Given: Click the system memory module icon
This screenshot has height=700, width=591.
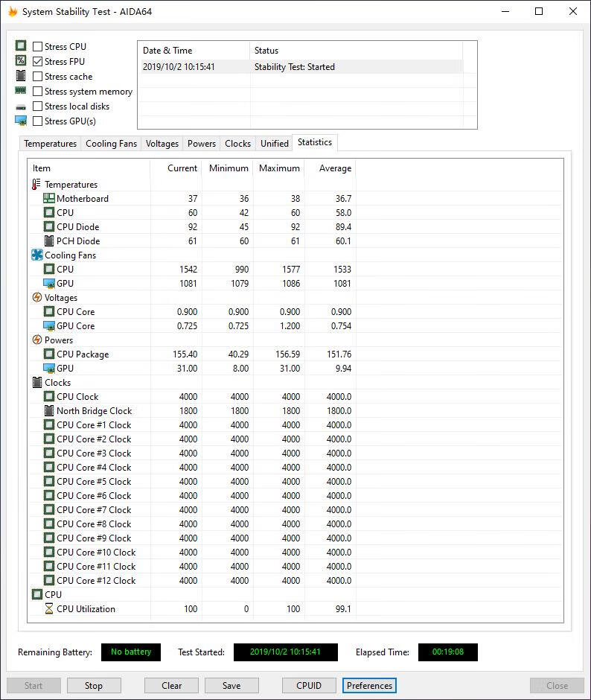Looking at the screenshot, I should coord(21,91).
